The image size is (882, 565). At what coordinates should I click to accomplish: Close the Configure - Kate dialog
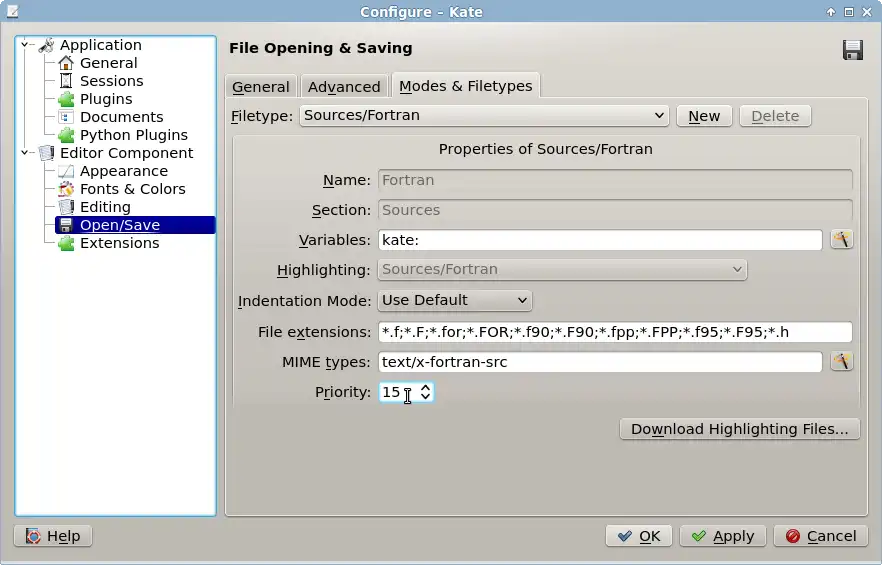(x=866, y=12)
